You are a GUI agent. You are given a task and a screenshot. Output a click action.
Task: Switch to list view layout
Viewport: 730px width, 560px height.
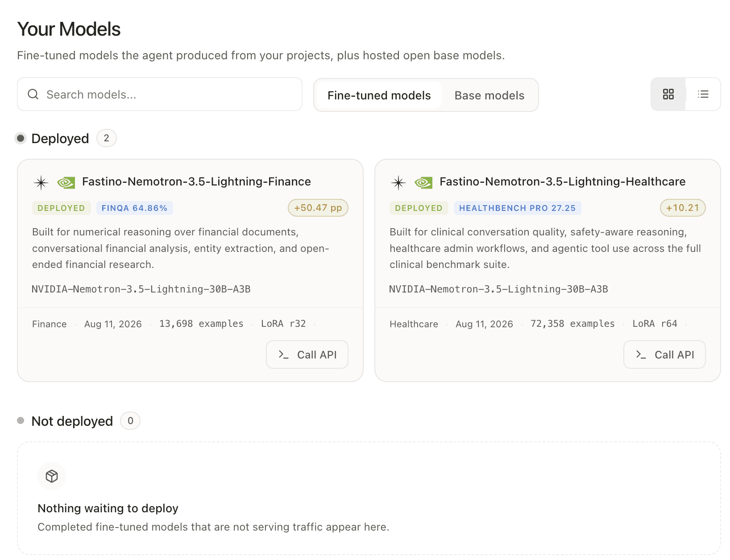703,94
